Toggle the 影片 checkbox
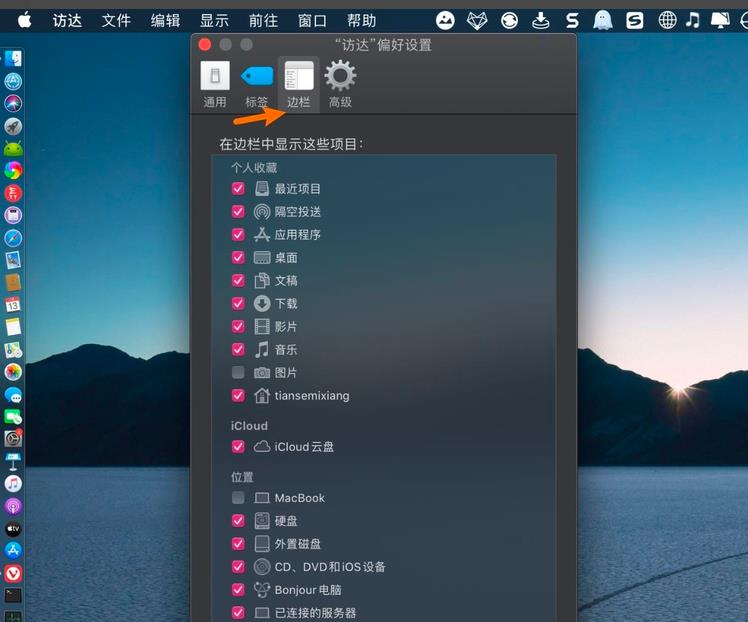This screenshot has height=622, width=748. click(x=238, y=326)
